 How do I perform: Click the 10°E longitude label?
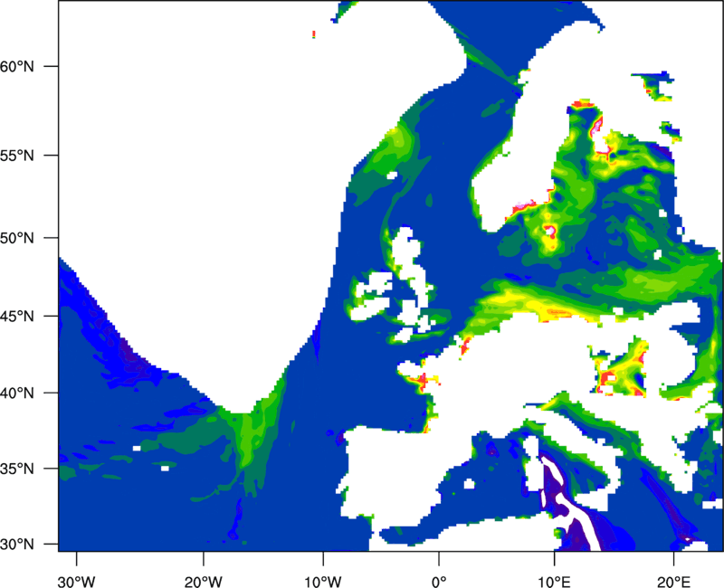click(x=555, y=582)
